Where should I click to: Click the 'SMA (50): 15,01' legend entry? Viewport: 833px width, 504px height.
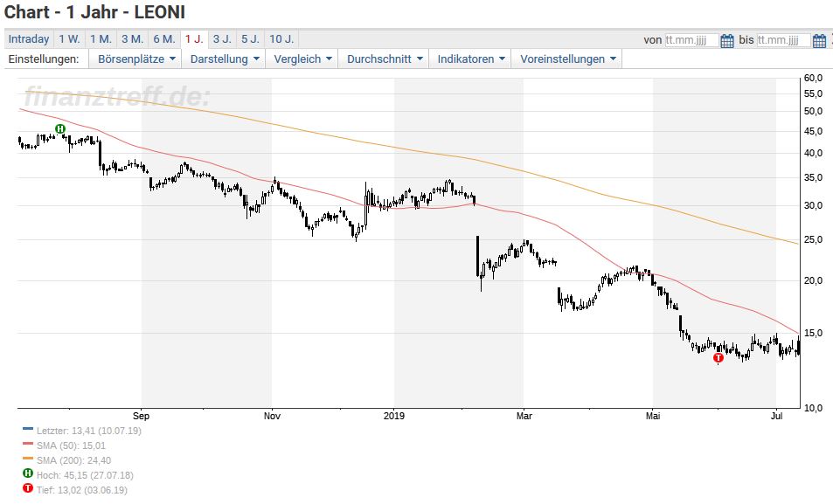tap(71, 445)
